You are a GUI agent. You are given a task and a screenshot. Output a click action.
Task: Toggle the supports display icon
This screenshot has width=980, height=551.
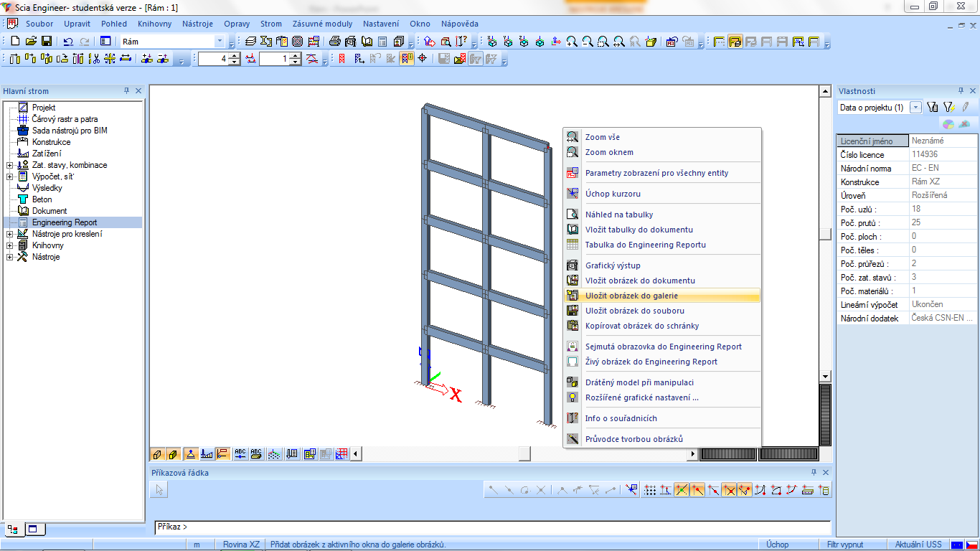(191, 453)
